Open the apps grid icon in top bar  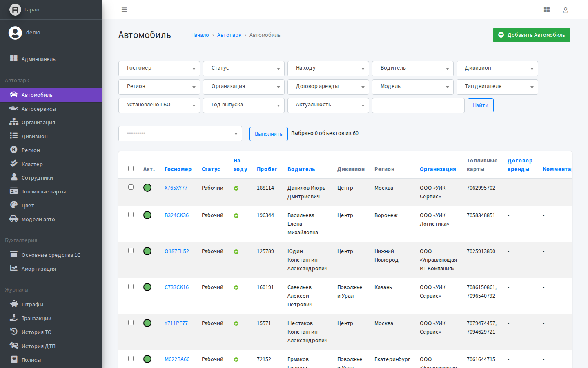click(x=547, y=10)
